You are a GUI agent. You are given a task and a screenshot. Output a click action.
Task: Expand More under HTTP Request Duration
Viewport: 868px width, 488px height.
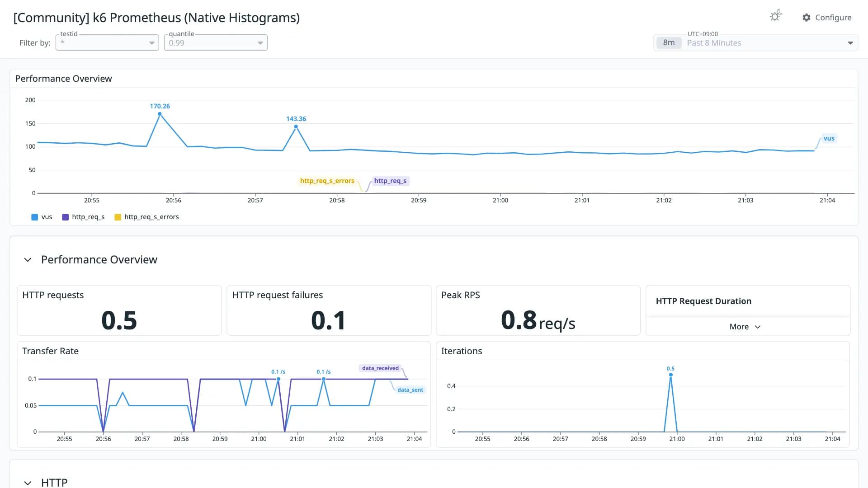click(745, 327)
